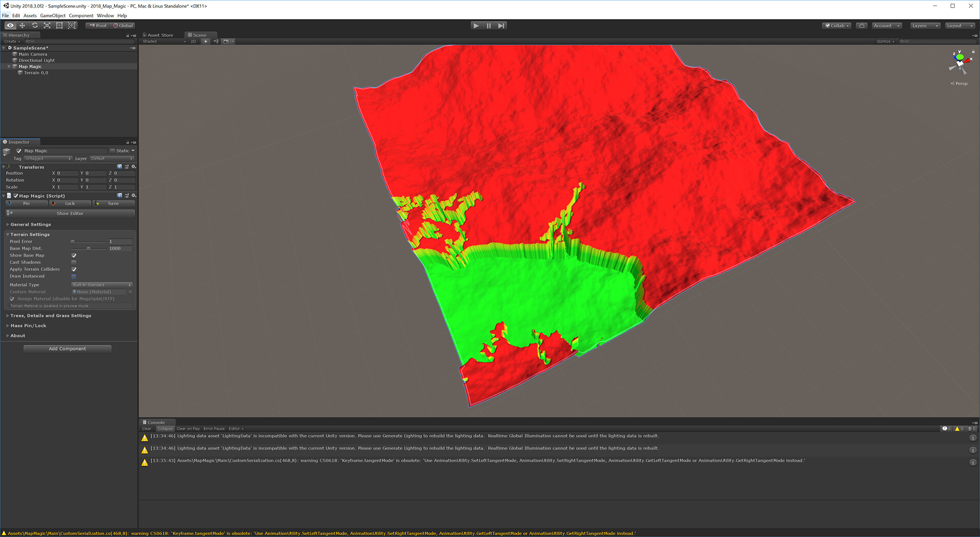
Task: Select the Hand tool in the toolbar
Action: click(x=10, y=26)
